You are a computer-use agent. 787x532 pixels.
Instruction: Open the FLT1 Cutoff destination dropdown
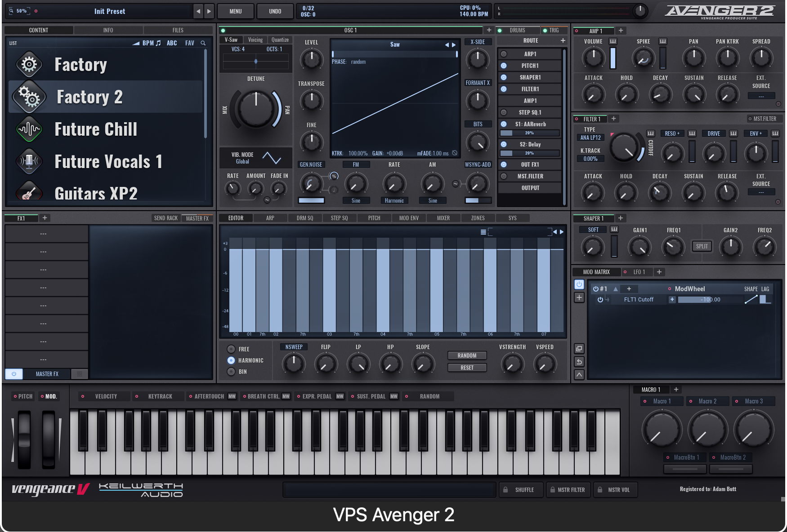tap(639, 300)
